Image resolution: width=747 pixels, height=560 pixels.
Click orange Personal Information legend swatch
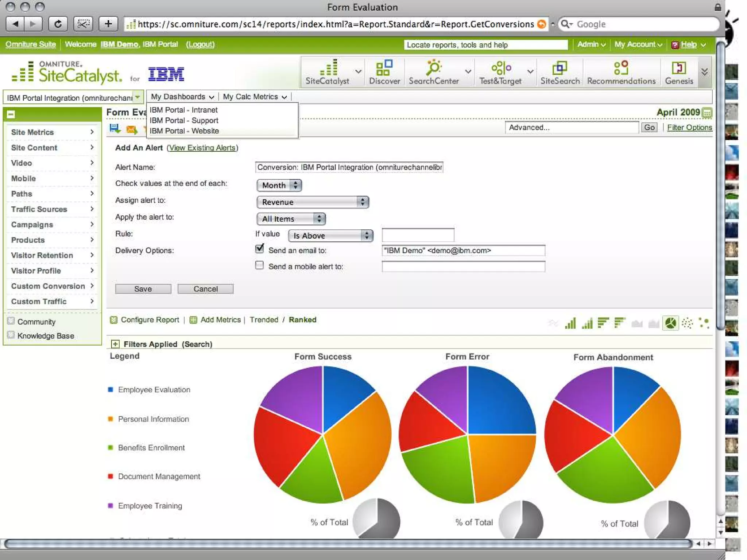click(111, 419)
